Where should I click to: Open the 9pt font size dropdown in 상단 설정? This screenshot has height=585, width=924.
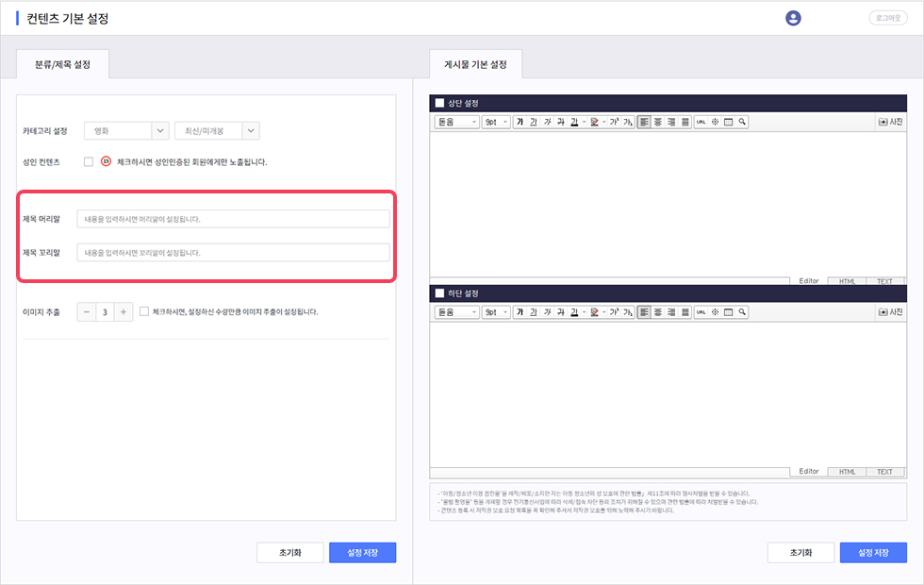[x=496, y=122]
